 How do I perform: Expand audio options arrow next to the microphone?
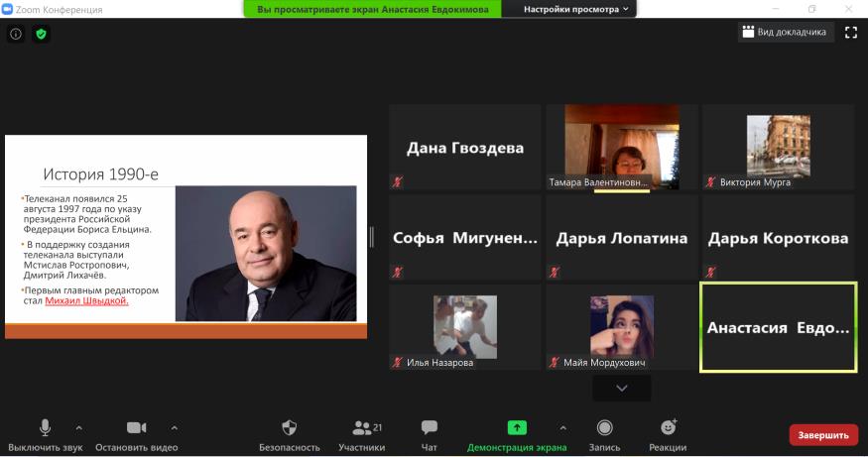[x=78, y=427]
